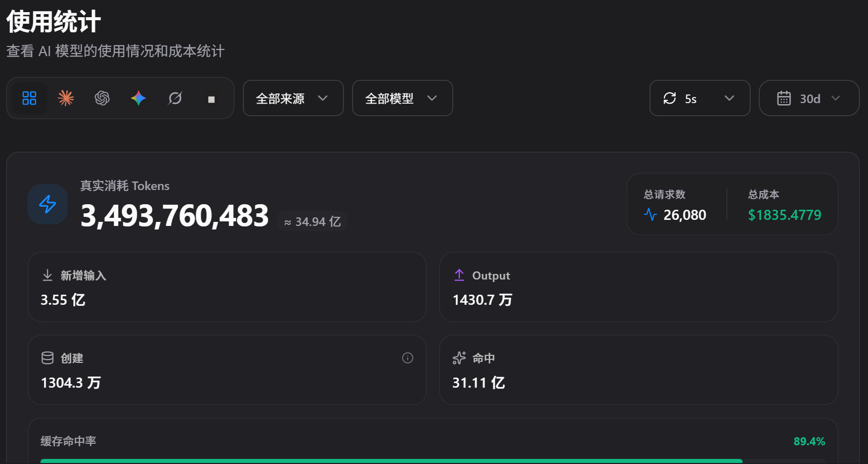Click the purple upload arrow beside Output
Viewport: 868px width, 464px height.
(x=459, y=275)
